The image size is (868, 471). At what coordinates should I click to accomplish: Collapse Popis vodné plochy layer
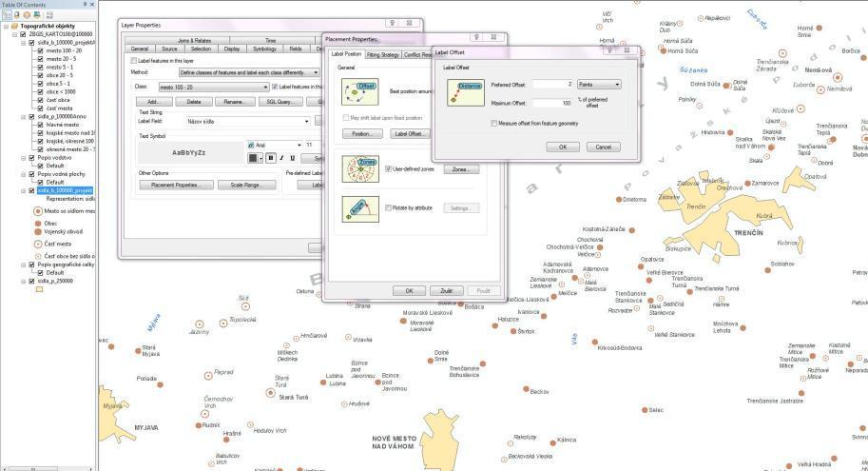pyautogui.click(x=24, y=174)
